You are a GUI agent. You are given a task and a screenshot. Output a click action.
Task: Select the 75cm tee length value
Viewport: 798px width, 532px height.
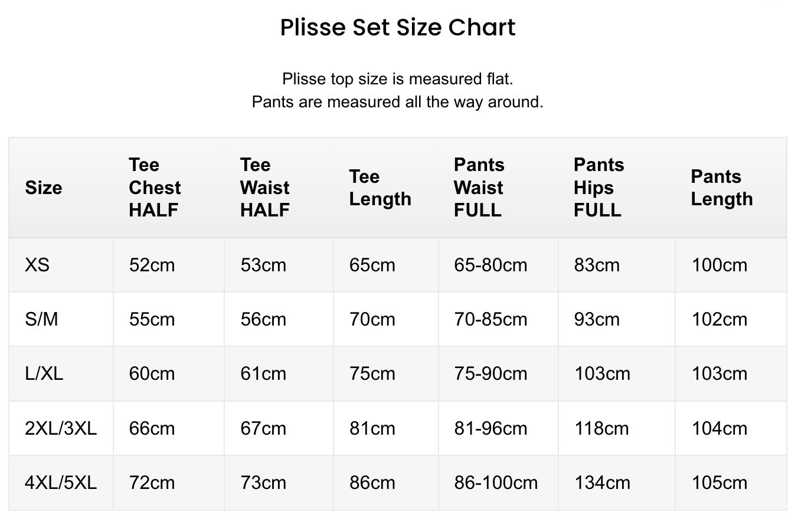click(372, 373)
